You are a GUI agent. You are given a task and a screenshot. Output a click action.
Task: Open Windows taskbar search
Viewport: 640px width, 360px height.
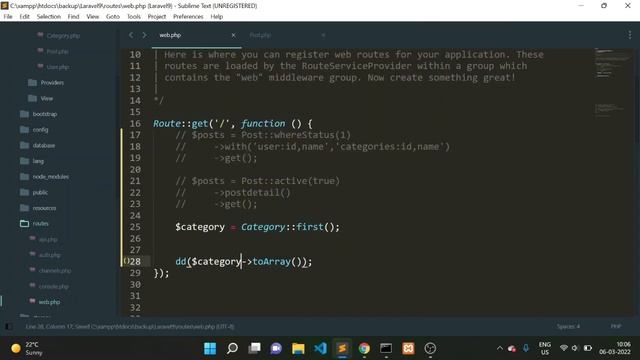click(x=232, y=348)
